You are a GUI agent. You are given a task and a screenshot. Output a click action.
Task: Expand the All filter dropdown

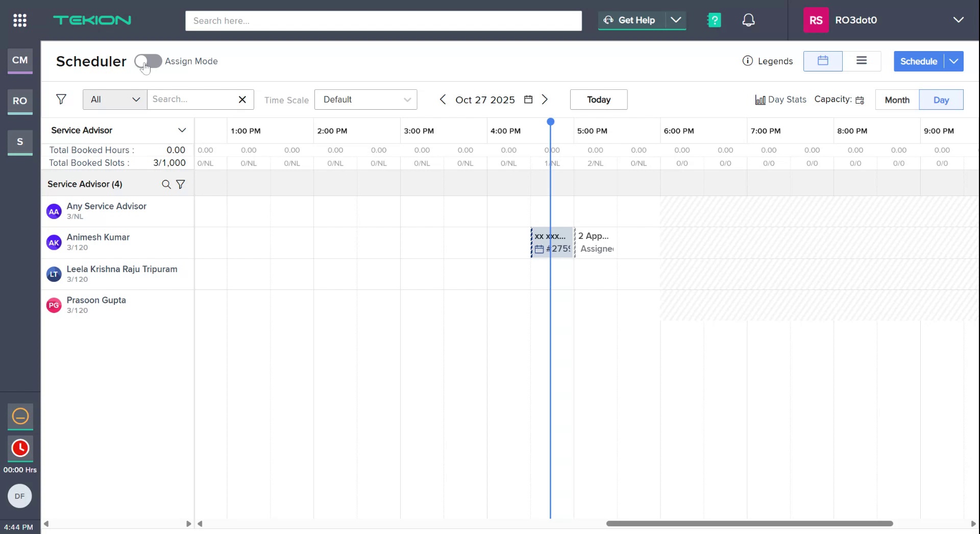point(114,99)
